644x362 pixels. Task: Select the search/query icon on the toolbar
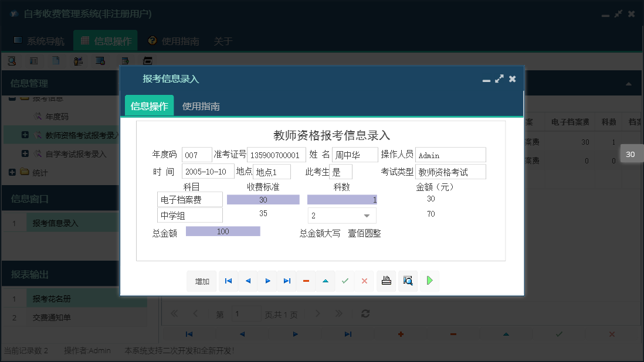[12, 60]
